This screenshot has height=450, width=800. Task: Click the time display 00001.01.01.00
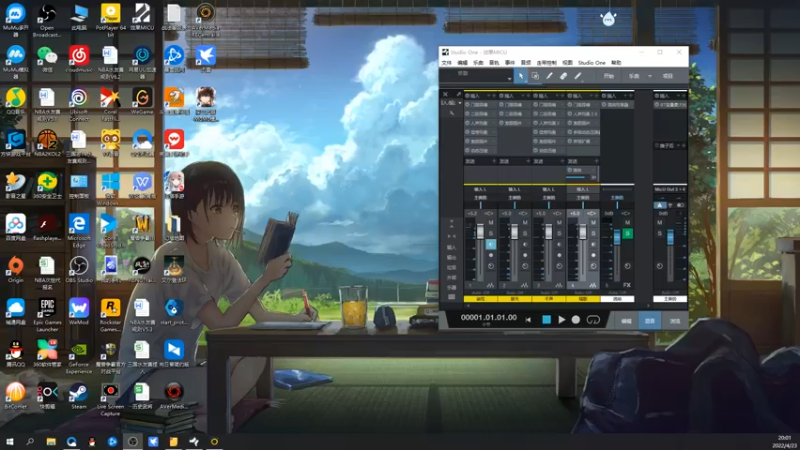tap(489, 317)
